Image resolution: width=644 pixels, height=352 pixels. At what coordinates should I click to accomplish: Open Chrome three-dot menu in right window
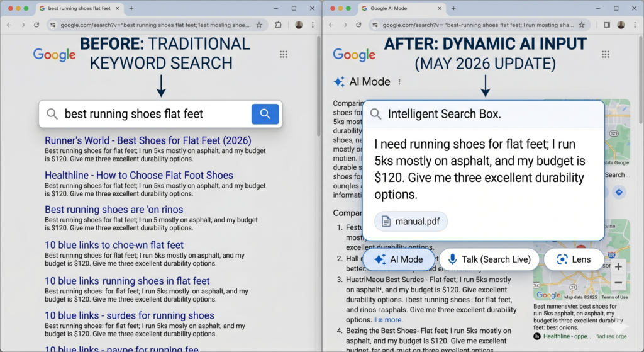pos(635,25)
